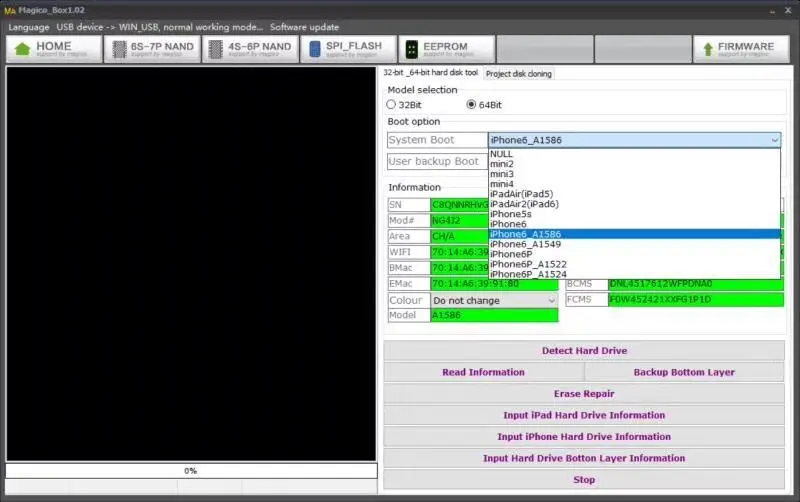This screenshot has width=800, height=502.
Task: Click the WIFI address field
Action: [x=460, y=252]
